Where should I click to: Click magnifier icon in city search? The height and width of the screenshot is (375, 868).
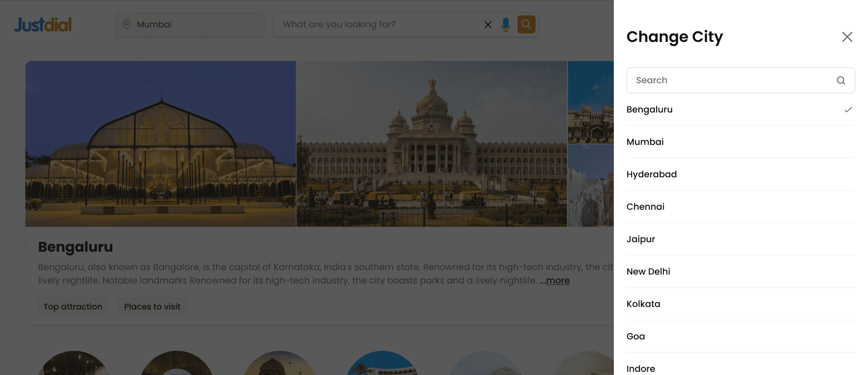(841, 80)
